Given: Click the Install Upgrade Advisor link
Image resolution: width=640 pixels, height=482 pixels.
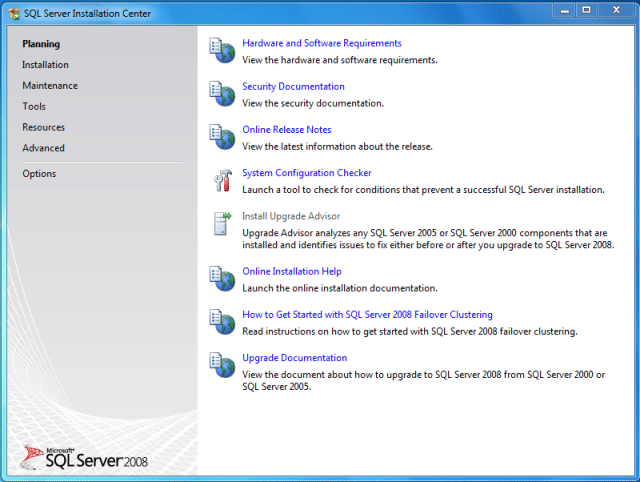Looking at the screenshot, I should click(291, 216).
